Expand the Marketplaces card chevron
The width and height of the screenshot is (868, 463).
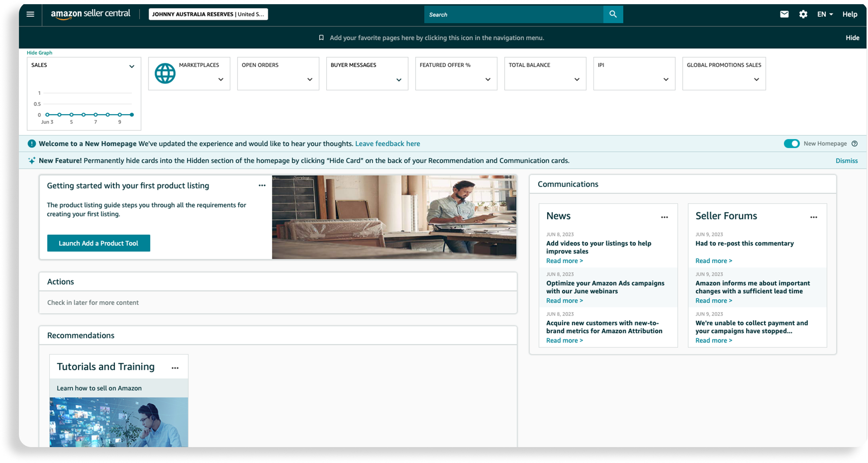pos(221,80)
